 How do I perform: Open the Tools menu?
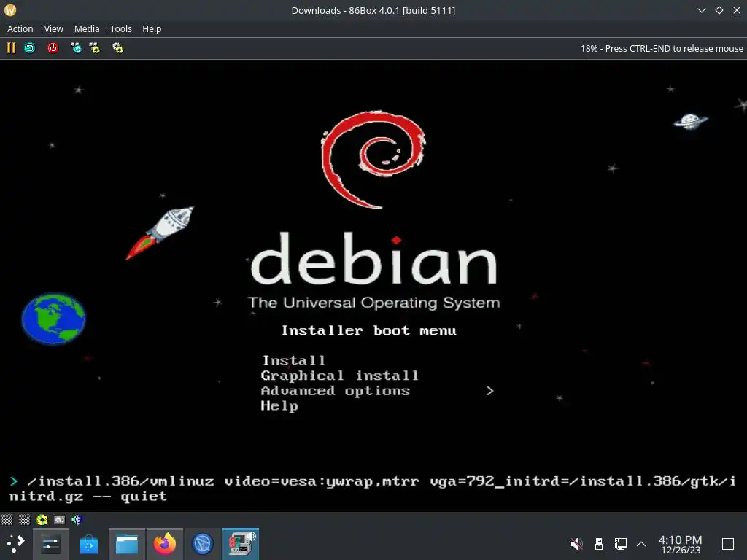(120, 29)
